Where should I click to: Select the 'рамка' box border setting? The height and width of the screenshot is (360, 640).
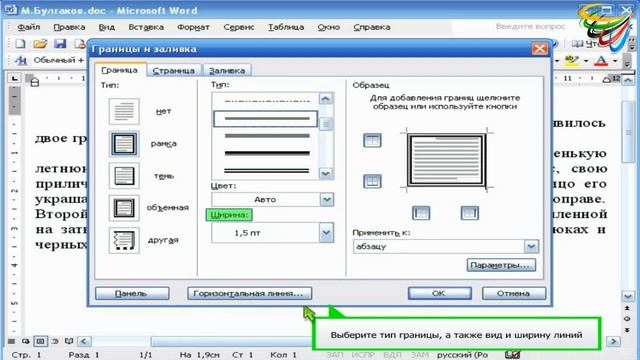pyautogui.click(x=124, y=144)
